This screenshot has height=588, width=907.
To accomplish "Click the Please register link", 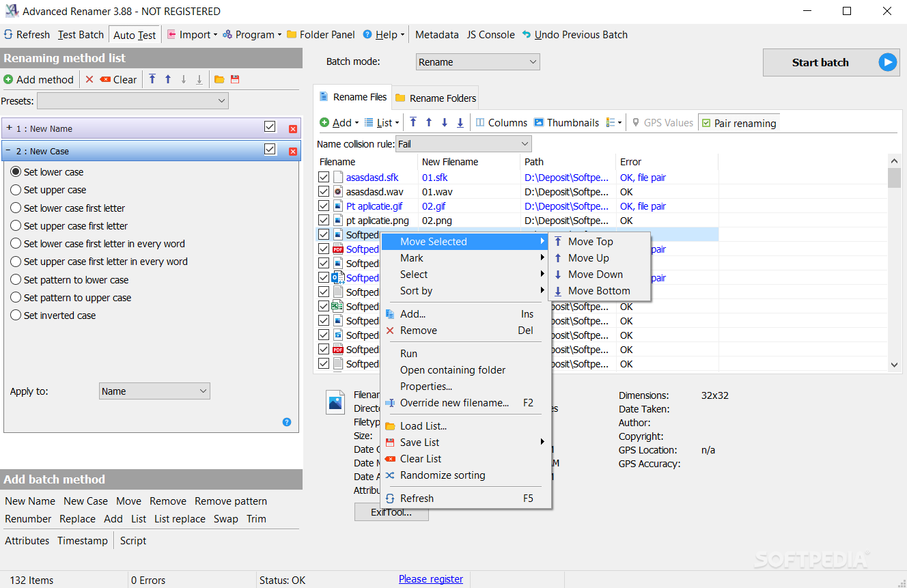I will click(x=430, y=579).
